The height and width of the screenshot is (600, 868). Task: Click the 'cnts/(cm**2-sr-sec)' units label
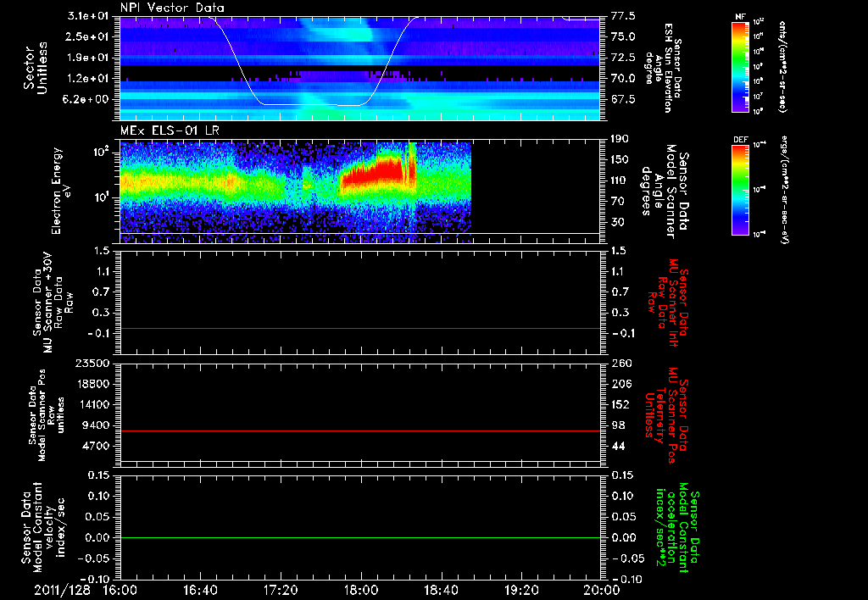point(782,66)
